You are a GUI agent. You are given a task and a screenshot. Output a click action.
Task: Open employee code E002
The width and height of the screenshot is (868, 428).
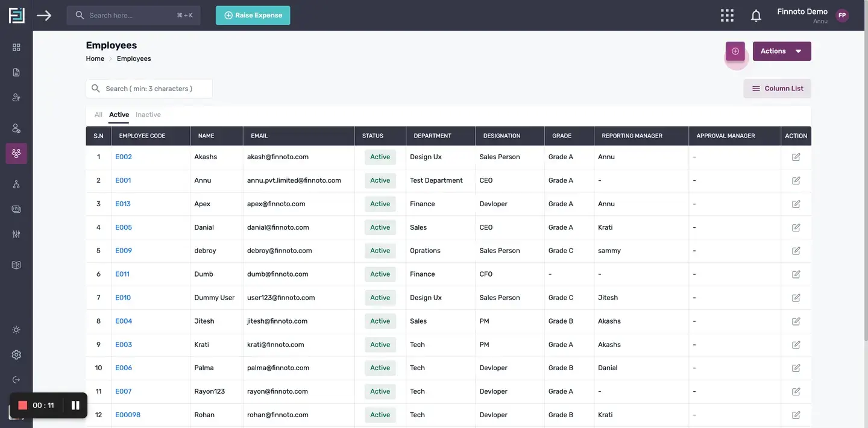[x=124, y=157]
